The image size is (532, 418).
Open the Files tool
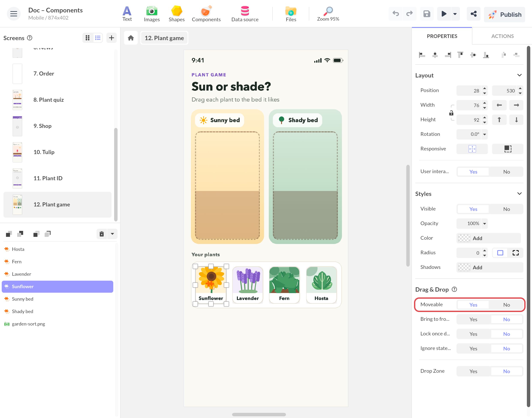click(291, 14)
